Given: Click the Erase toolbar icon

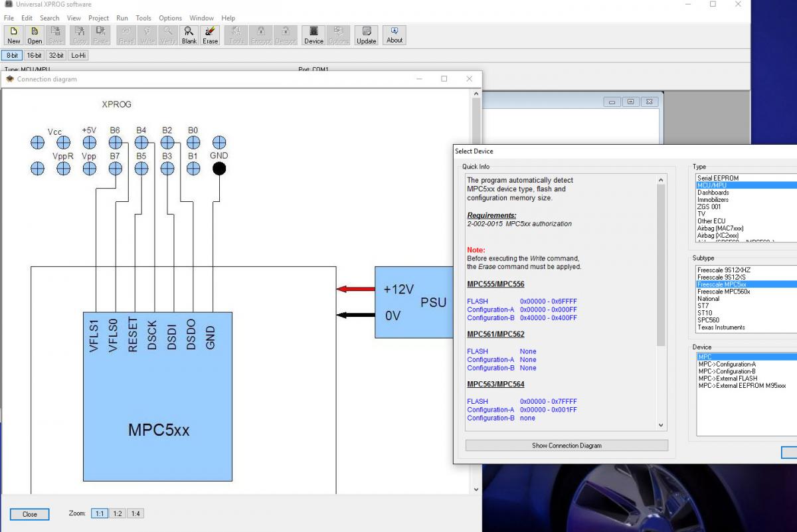Looking at the screenshot, I should 210,35.
